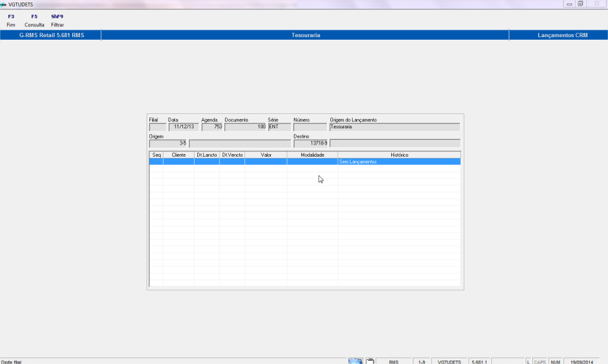Click the Agenda field showing 753
The image size is (608, 364).
tap(211, 127)
